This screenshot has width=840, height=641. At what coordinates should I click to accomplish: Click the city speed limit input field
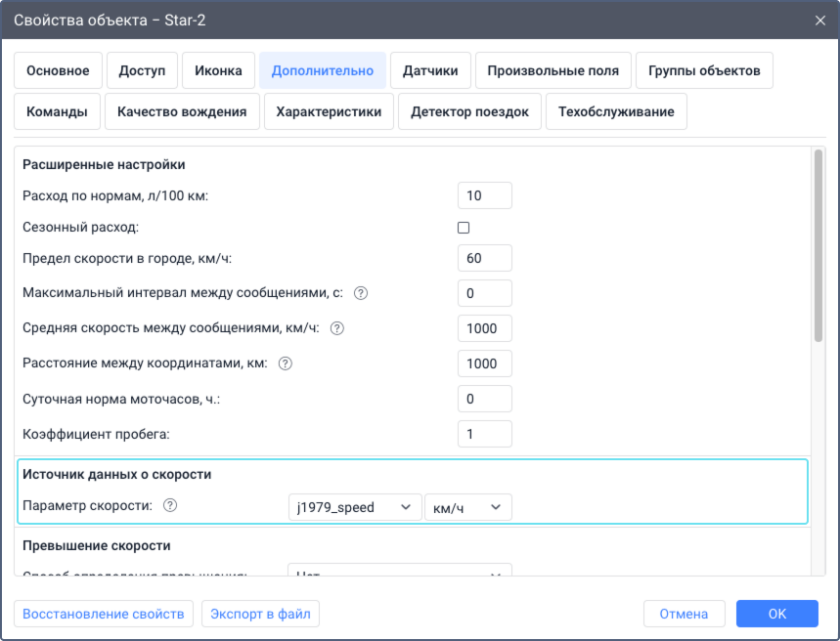(x=484, y=258)
